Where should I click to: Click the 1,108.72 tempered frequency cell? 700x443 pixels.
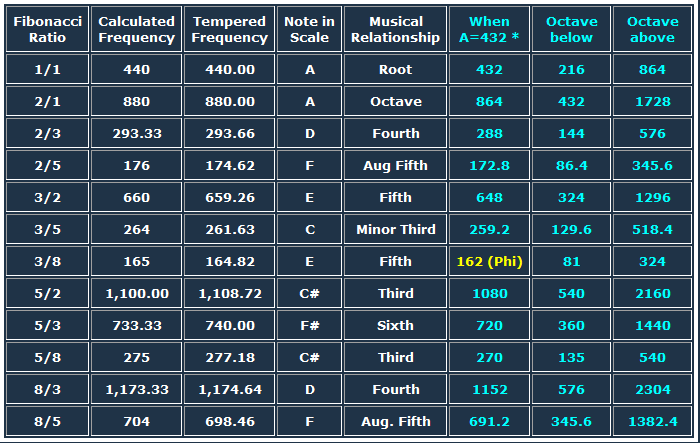pos(229,293)
